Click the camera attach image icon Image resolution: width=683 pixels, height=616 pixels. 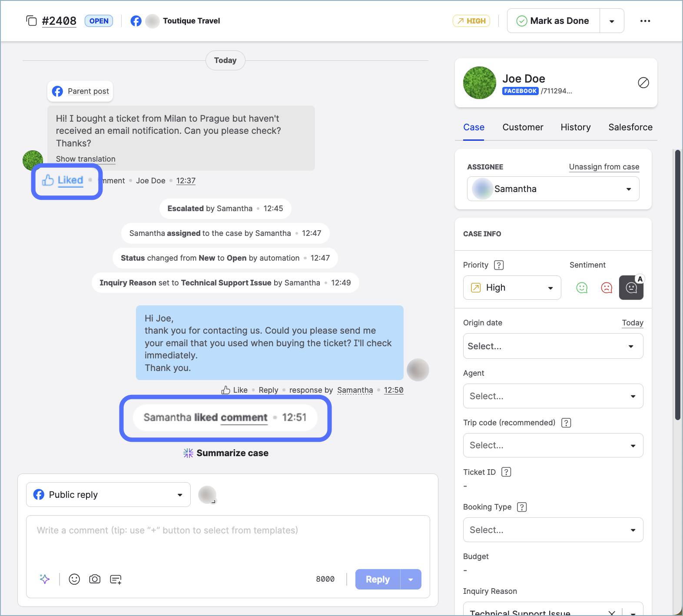point(95,579)
